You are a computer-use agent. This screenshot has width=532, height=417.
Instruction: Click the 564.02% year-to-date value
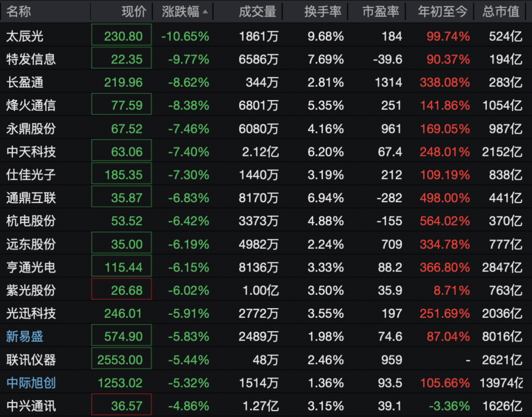pos(445,221)
